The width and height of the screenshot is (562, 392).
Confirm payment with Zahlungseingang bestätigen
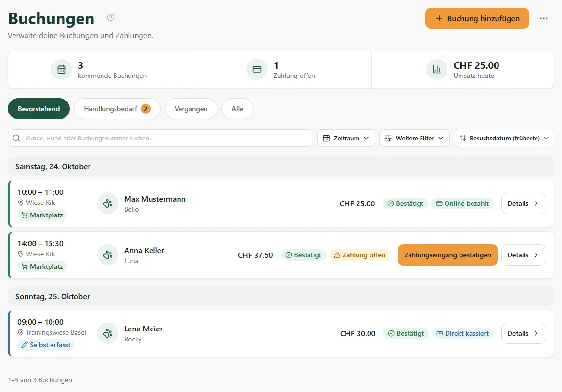tap(447, 255)
